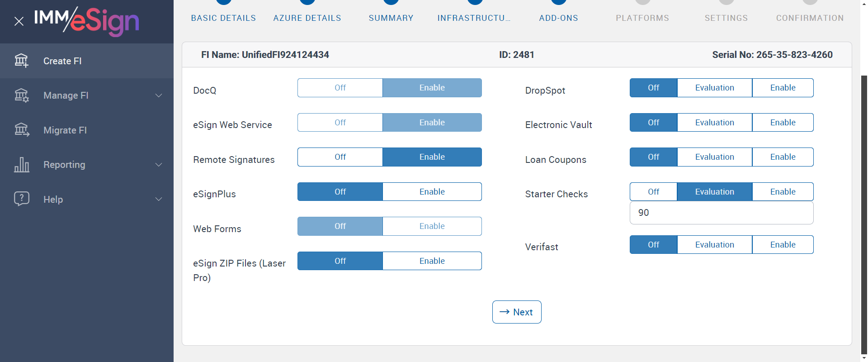This screenshot has width=868, height=362.
Task: Click the IMM eSign logo
Action: click(x=86, y=21)
